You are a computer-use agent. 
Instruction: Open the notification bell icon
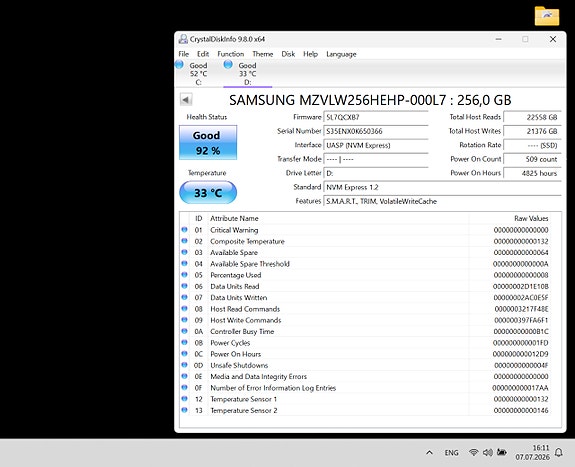coord(558,452)
